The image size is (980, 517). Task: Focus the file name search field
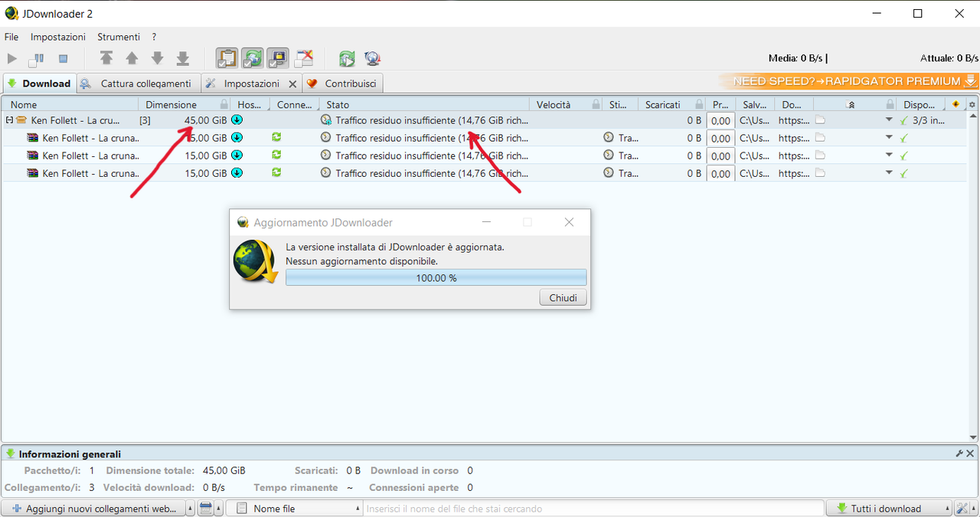pyautogui.click(x=594, y=509)
